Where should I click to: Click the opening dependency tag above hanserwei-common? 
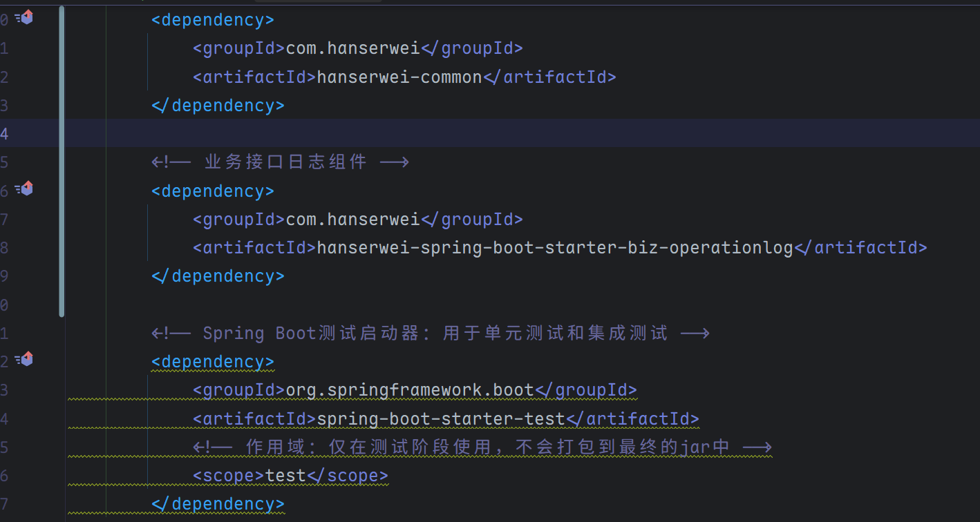(x=213, y=19)
